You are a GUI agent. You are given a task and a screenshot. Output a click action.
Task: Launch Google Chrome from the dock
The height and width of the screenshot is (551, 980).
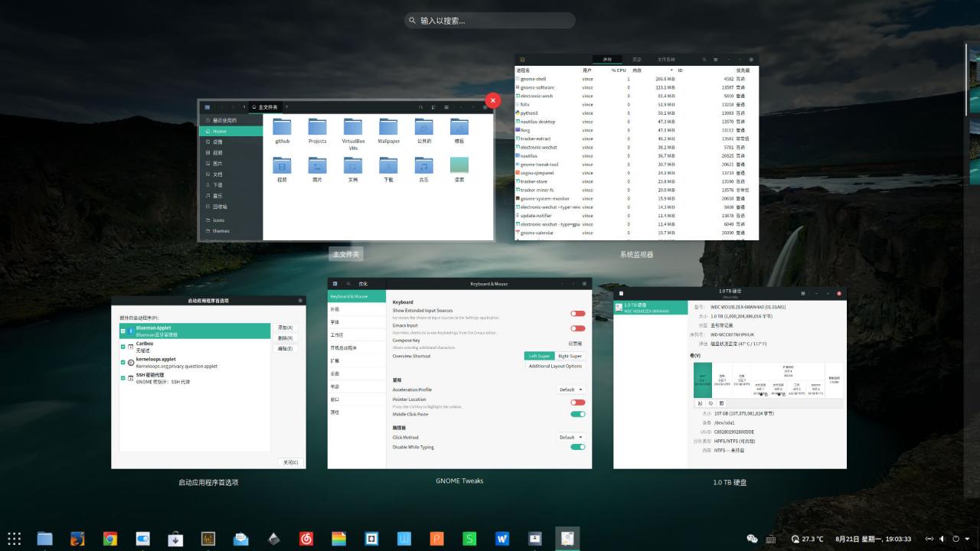(x=110, y=539)
